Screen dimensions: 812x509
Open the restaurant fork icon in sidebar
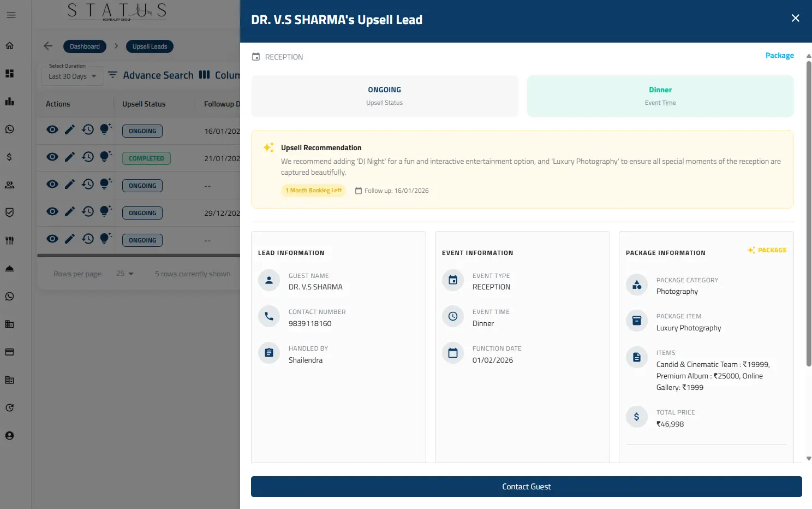[x=10, y=241]
